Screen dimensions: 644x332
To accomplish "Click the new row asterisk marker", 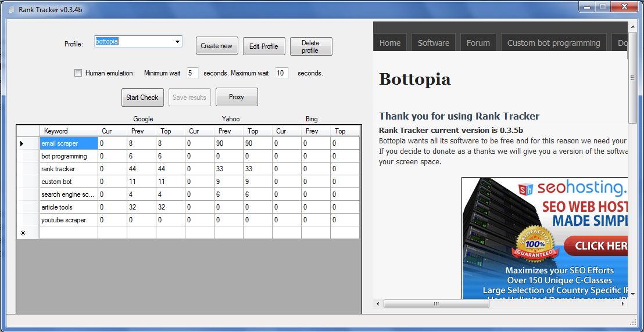I will [23, 233].
